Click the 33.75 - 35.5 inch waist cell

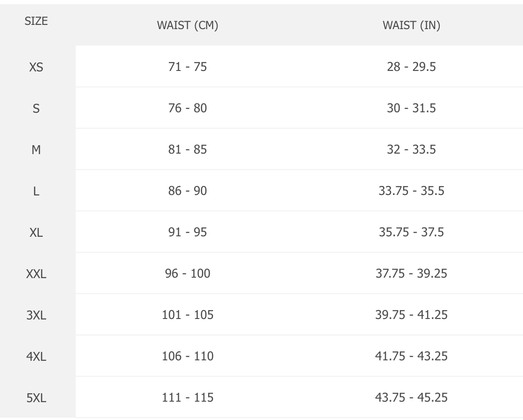[x=412, y=191]
